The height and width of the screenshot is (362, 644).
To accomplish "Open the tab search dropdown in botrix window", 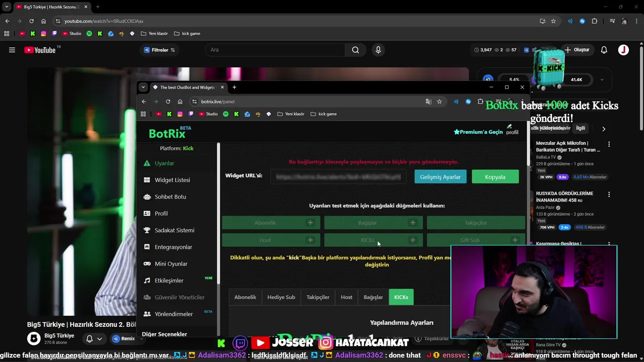I will (x=143, y=87).
